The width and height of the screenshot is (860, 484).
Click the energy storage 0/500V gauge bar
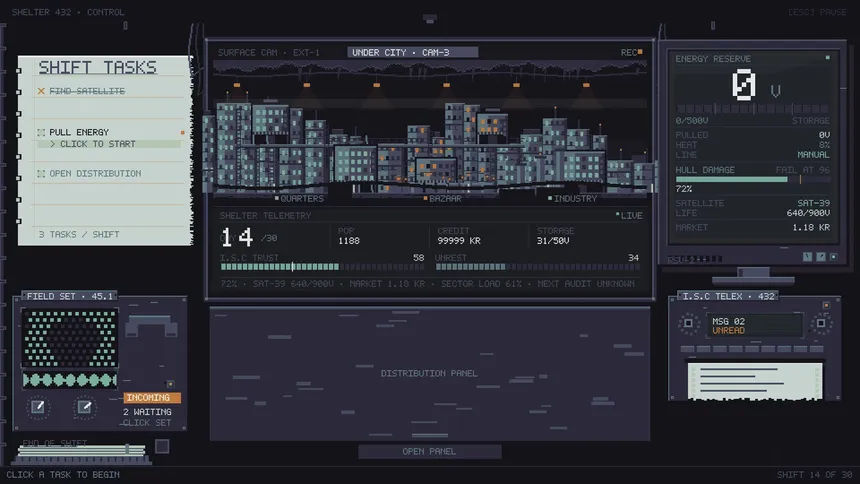tap(752, 109)
